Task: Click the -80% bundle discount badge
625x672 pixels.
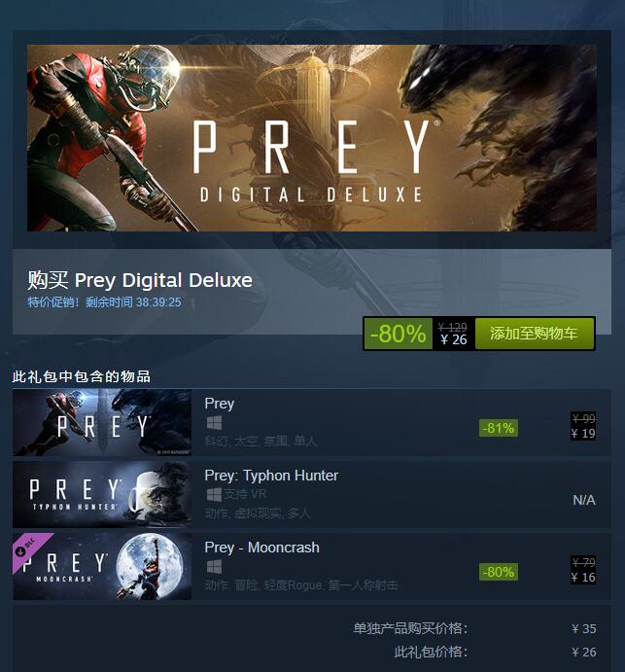Action: [x=398, y=334]
